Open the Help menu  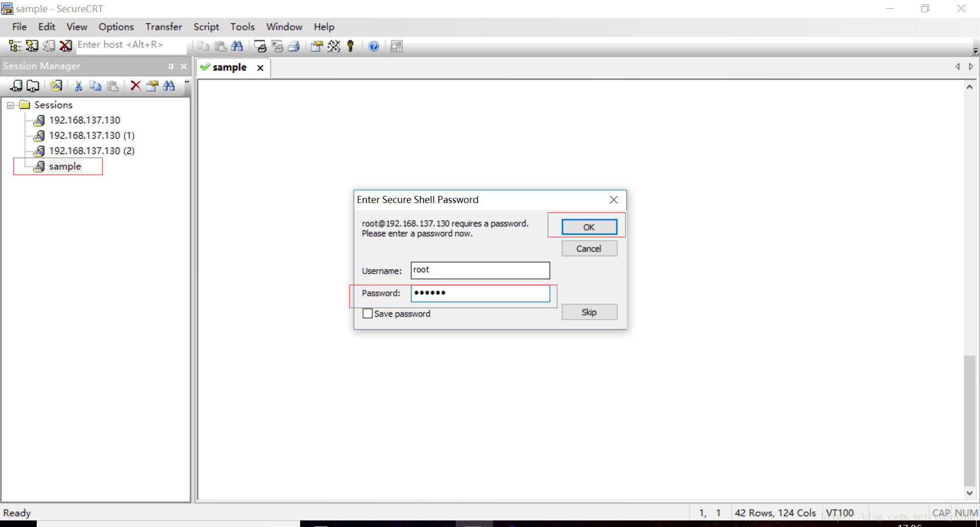pos(324,27)
